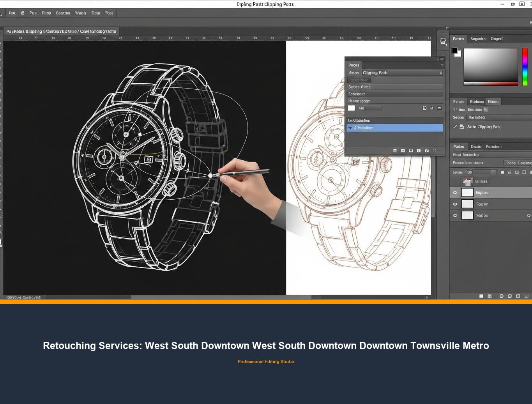Click the Eeoreoe checkbox icon
532x404 pixels.
pyautogui.click(x=486, y=110)
